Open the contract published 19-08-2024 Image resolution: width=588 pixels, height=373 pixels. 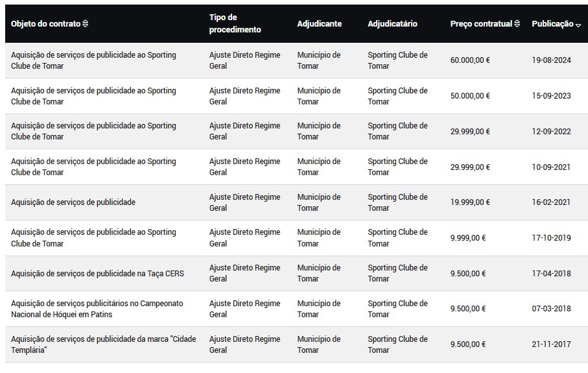[297, 60]
